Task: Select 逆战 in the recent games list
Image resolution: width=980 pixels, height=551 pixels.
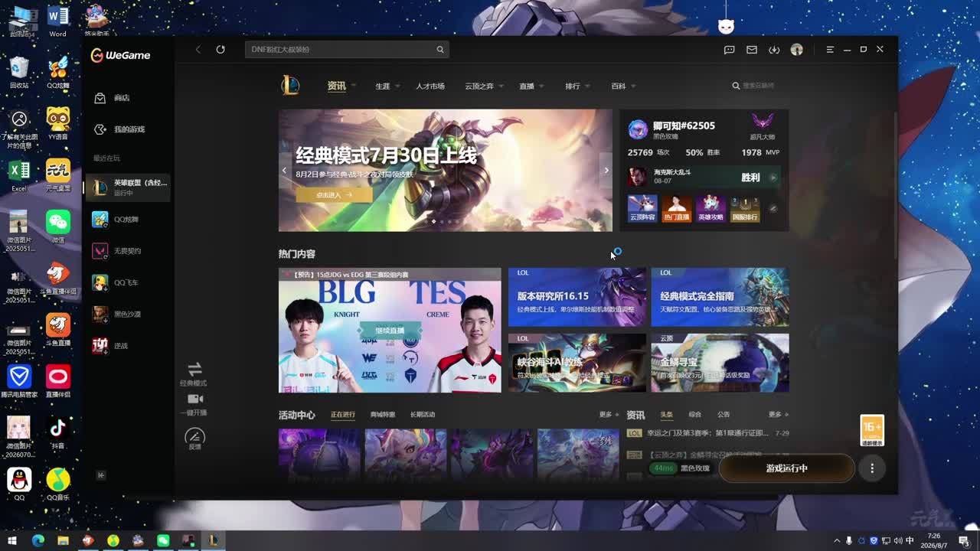Action: click(127, 346)
